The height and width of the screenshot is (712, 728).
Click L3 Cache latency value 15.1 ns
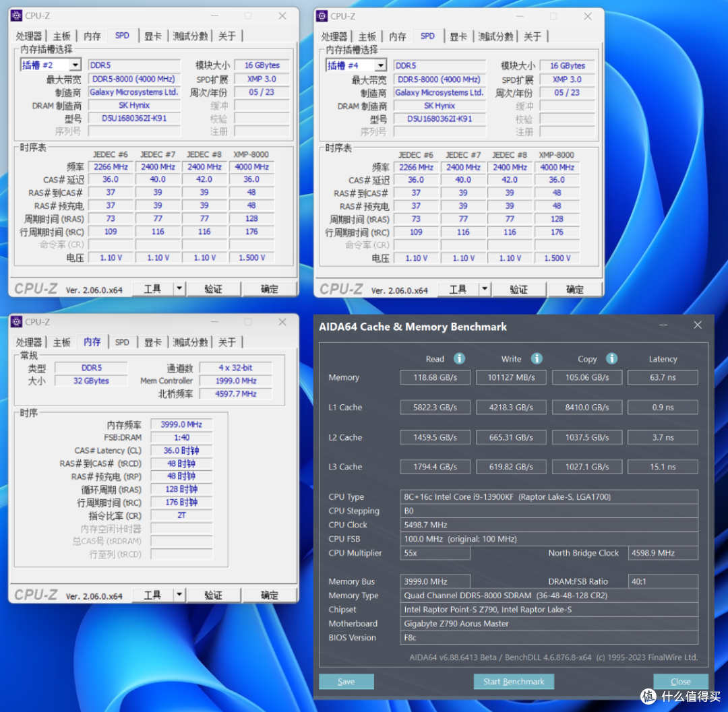tap(663, 467)
